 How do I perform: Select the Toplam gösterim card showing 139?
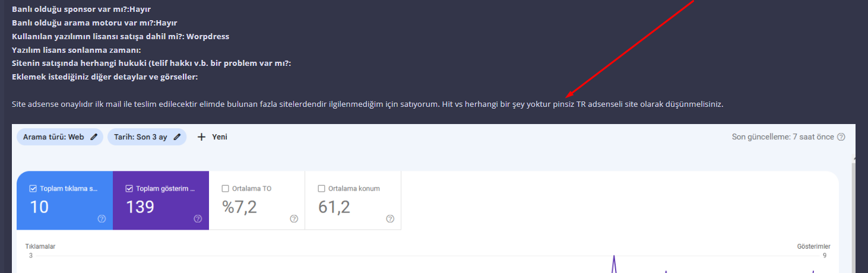pyautogui.click(x=161, y=201)
